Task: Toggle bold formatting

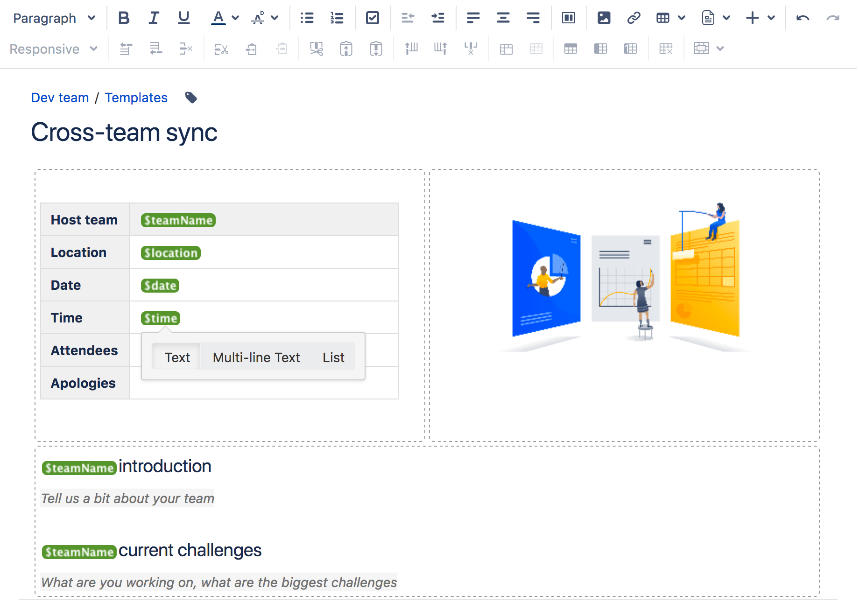Action: 124,18
